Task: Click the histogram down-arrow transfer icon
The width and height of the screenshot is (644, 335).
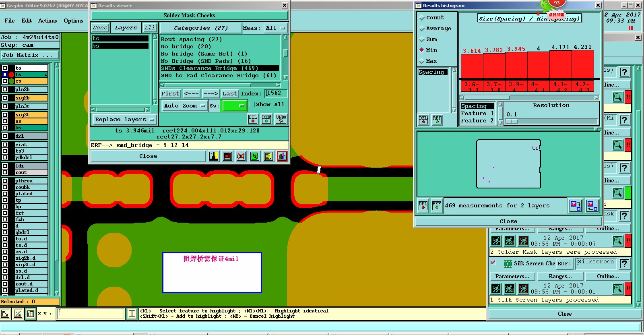Action: (576, 206)
